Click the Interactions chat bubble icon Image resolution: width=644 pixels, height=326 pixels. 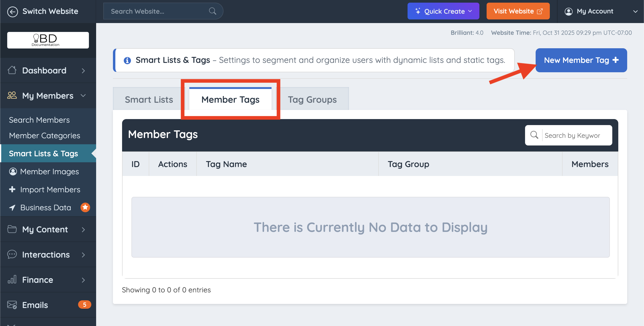[12, 254]
